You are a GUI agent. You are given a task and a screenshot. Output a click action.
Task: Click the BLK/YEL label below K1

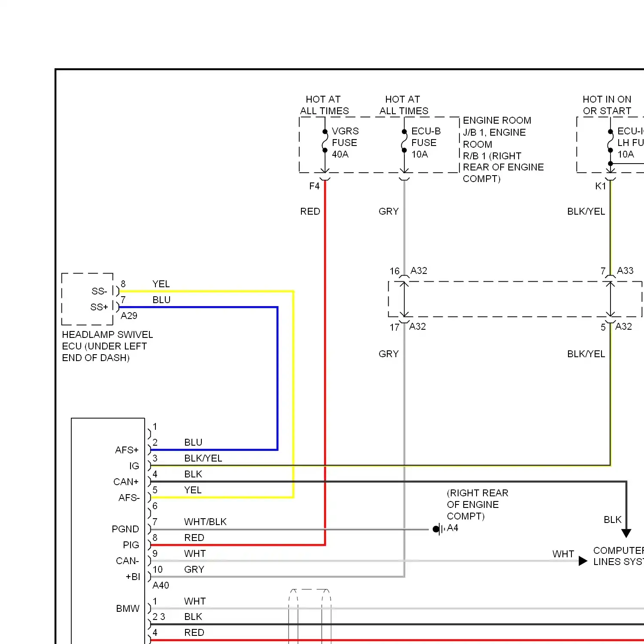click(x=586, y=211)
